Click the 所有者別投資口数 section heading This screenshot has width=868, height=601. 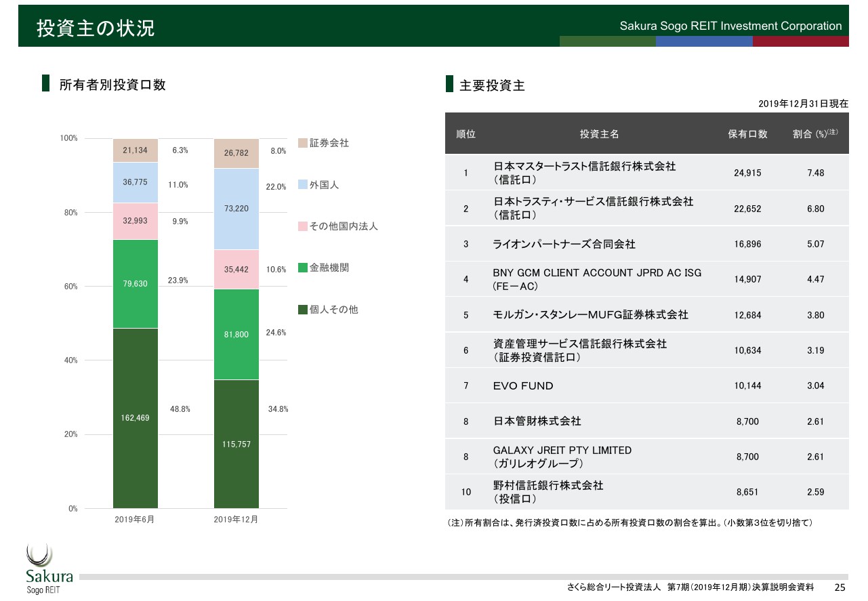click(112, 85)
